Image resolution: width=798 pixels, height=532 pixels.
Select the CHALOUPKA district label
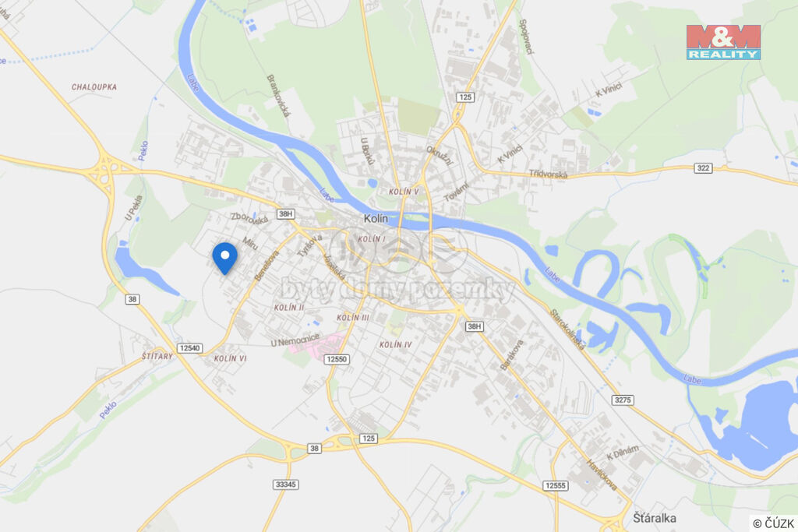coord(94,87)
